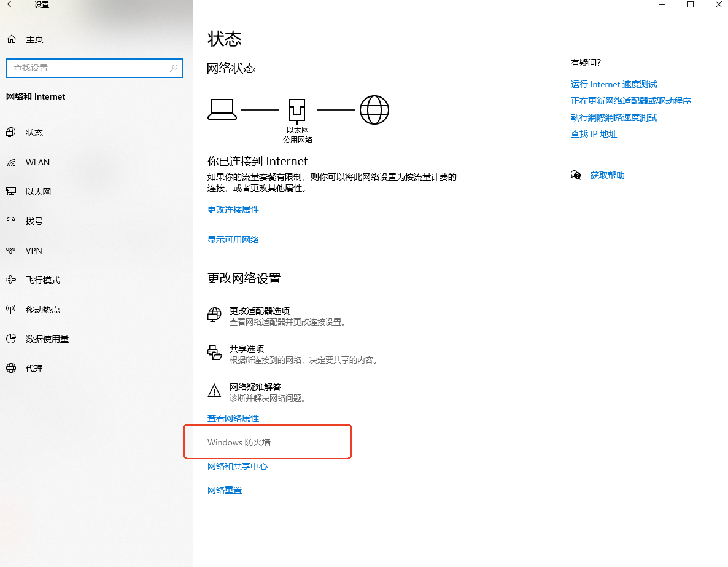
Task: Click the 网络重置 link
Action: (x=225, y=490)
